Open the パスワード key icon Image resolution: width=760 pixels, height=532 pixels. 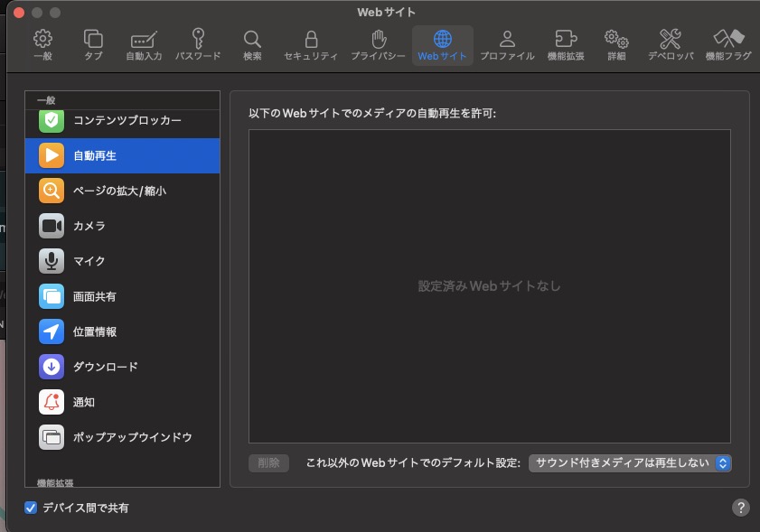[198, 39]
